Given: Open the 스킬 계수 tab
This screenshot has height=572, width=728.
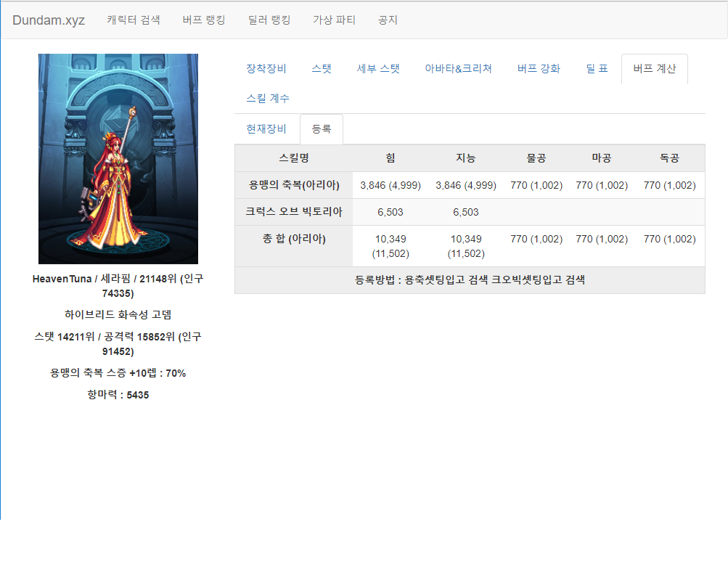Looking at the screenshot, I should 267,99.
